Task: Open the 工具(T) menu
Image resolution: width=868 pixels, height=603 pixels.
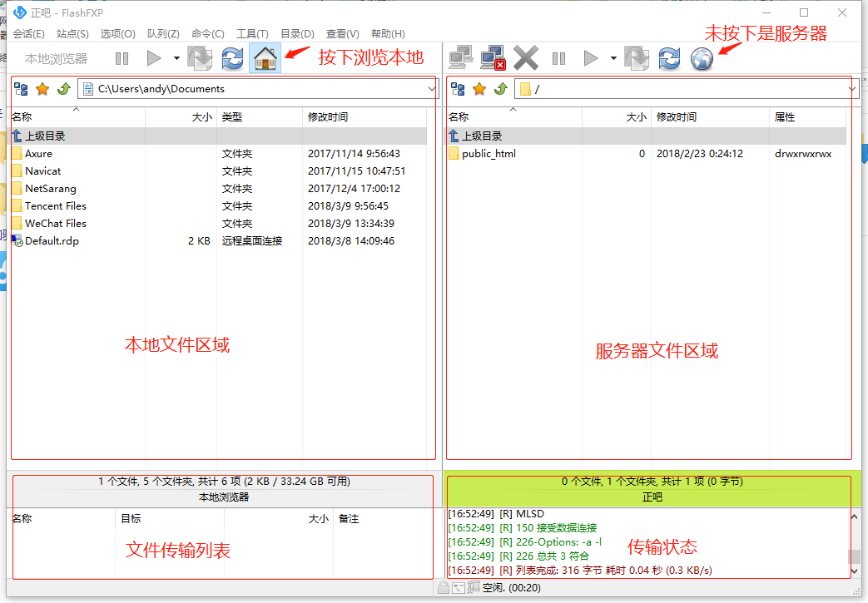Action: pyautogui.click(x=252, y=34)
